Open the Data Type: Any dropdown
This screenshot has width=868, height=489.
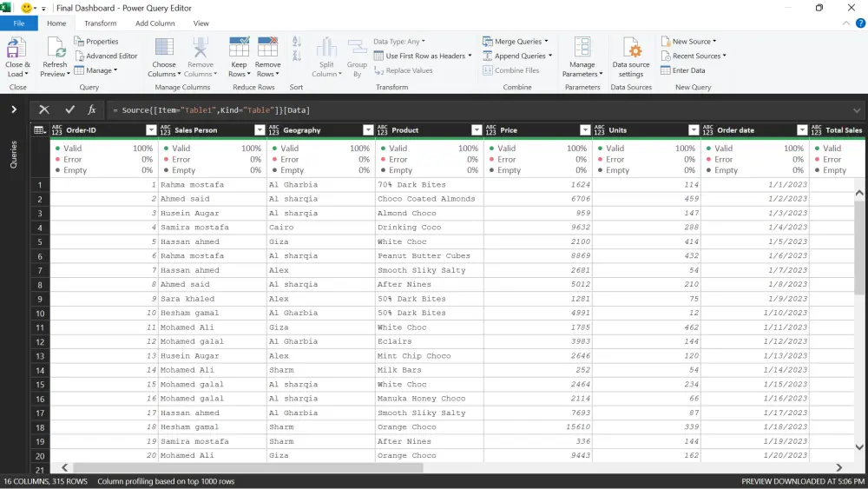(399, 42)
